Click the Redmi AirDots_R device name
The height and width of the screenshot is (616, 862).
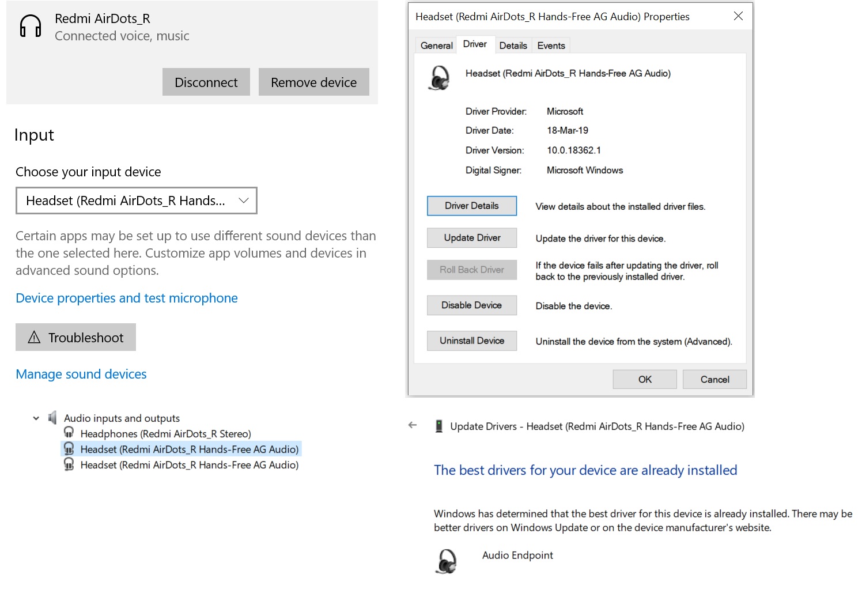coord(103,18)
